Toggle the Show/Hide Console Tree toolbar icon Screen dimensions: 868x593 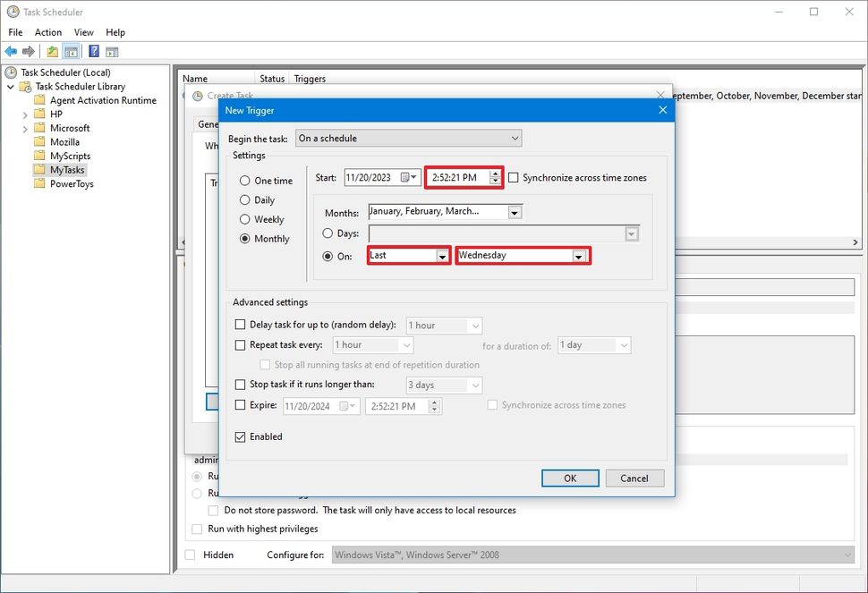tap(70, 51)
